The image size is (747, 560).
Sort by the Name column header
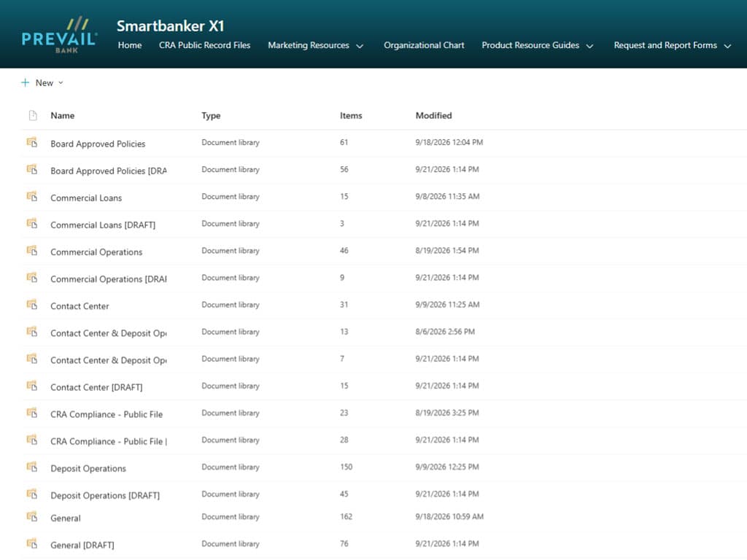(63, 115)
